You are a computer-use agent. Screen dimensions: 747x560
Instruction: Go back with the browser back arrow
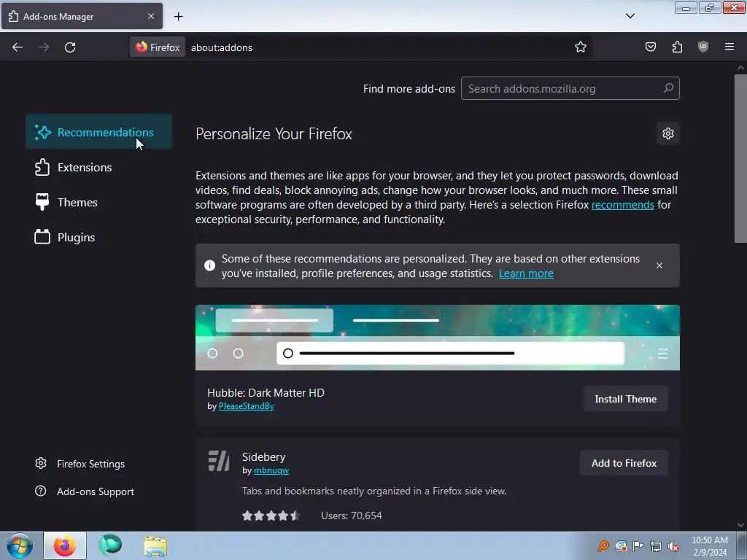[x=18, y=47]
